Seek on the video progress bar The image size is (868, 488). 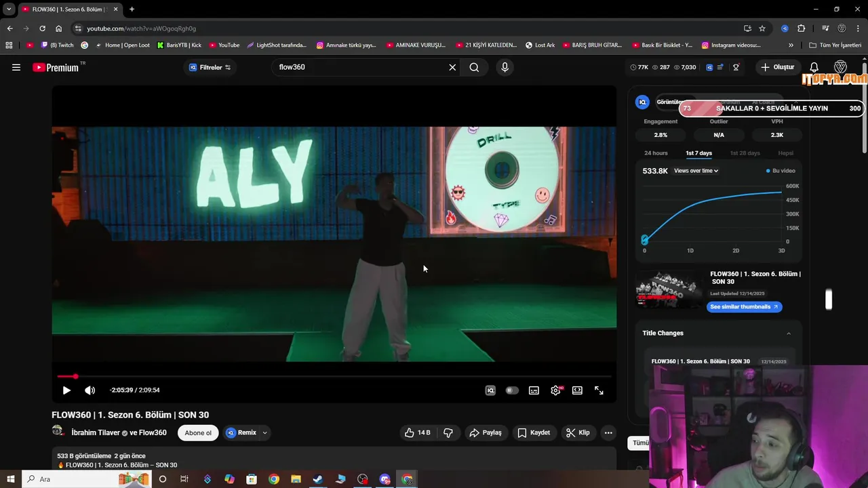coord(334,376)
